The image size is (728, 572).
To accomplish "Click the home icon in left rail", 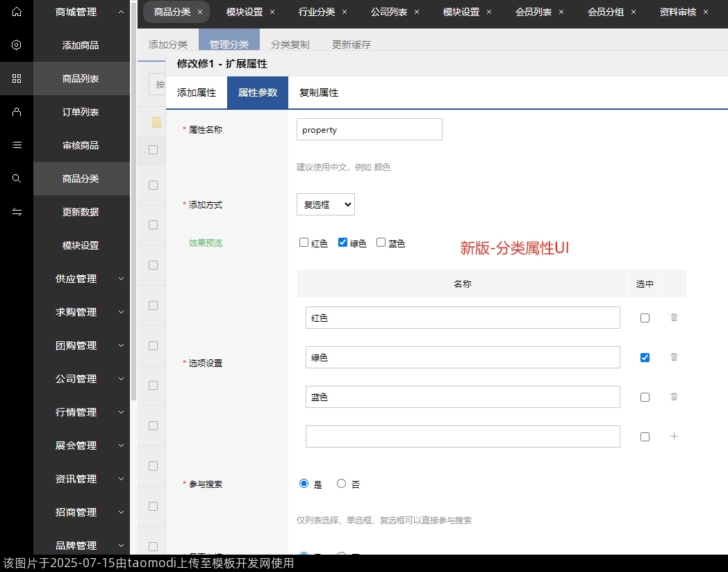I will coord(17,12).
